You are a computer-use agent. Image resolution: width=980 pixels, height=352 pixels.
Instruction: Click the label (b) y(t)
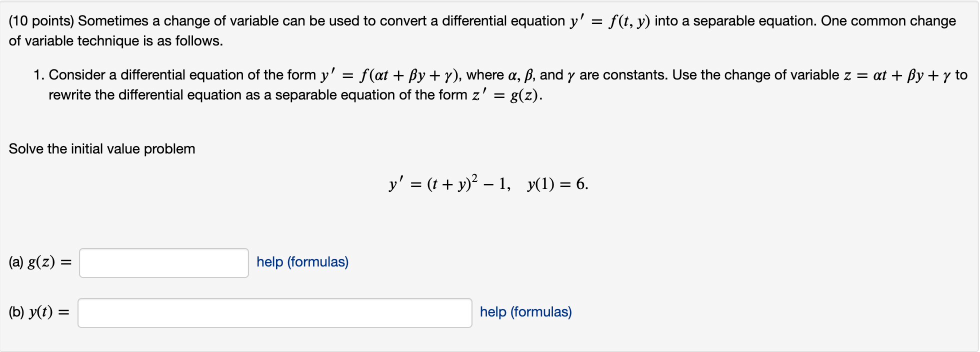pyautogui.click(x=38, y=312)
